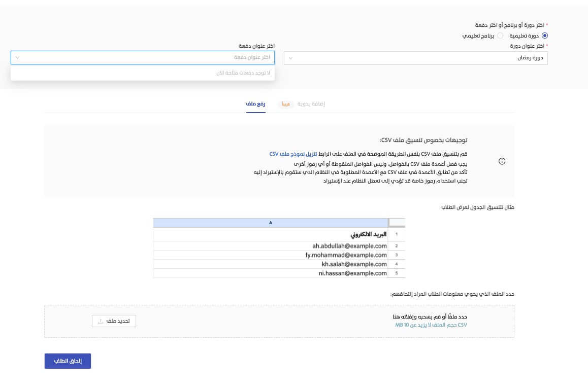Click the قريباً badge
Image resolution: width=588 pixels, height=389 pixels.
click(286, 104)
